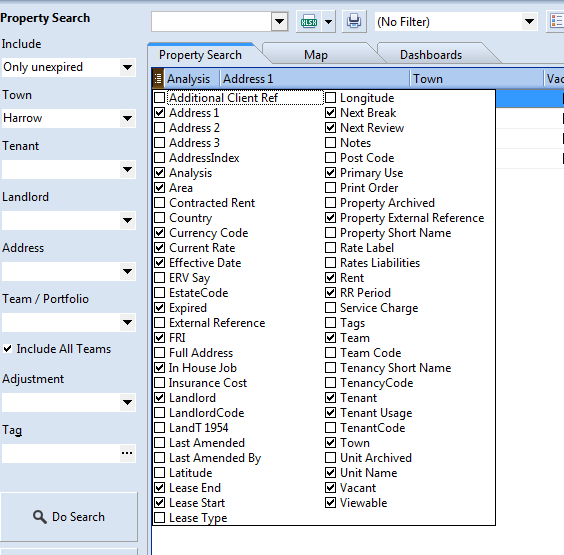The image size is (564, 555).
Task: Sort by the Town column header
Action: [476, 79]
